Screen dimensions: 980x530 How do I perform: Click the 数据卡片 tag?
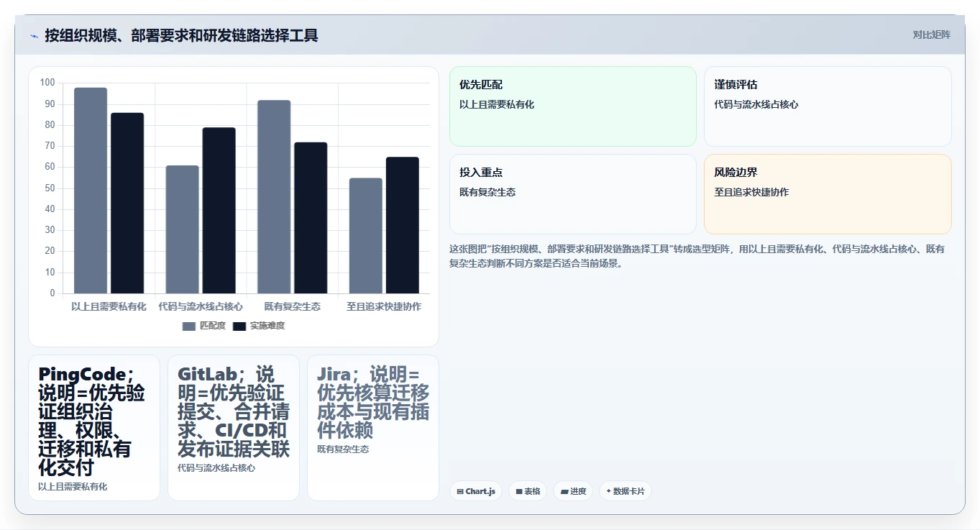pyautogui.click(x=626, y=491)
